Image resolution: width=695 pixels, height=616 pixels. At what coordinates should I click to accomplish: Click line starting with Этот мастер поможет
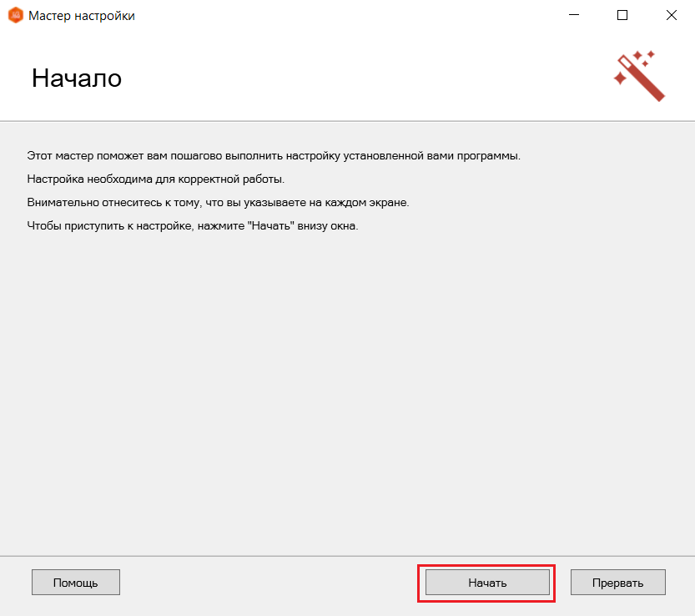(274, 156)
